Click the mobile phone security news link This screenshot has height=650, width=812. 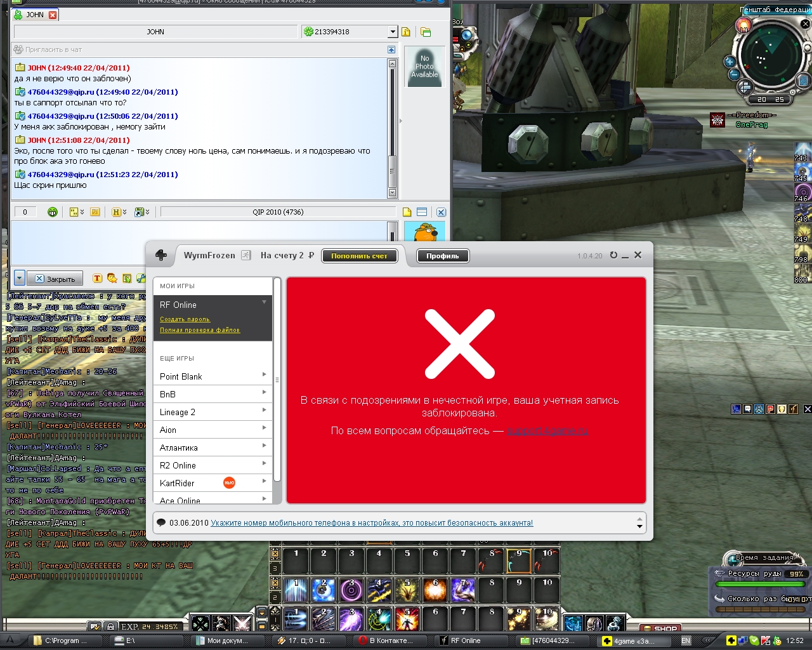[372, 523]
